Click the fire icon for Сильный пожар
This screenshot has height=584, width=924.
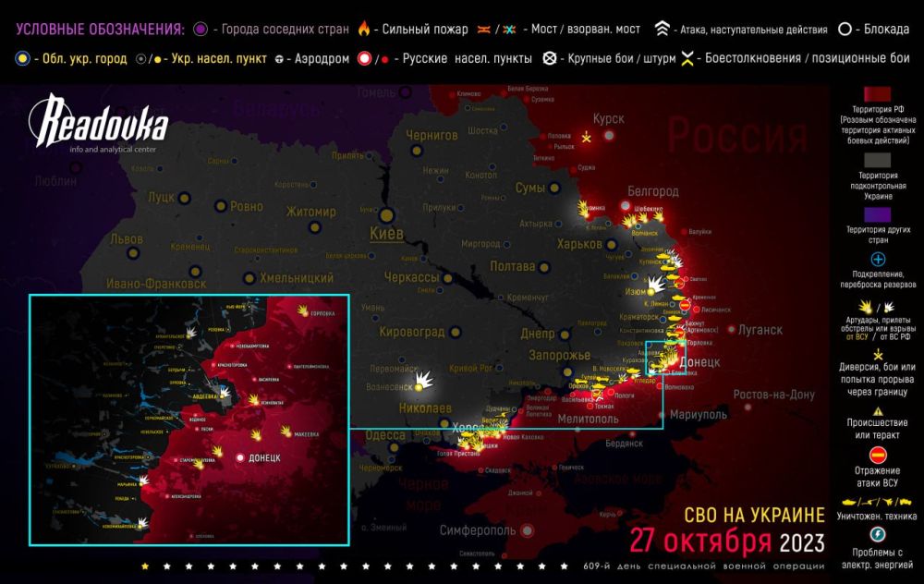tap(364, 29)
